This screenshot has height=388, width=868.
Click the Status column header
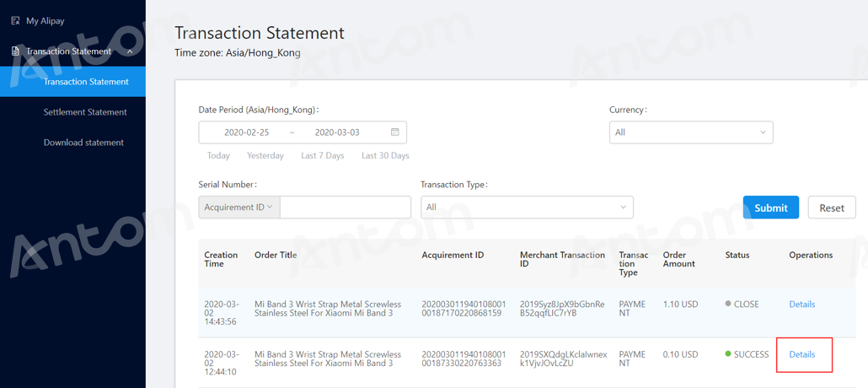[737, 255]
